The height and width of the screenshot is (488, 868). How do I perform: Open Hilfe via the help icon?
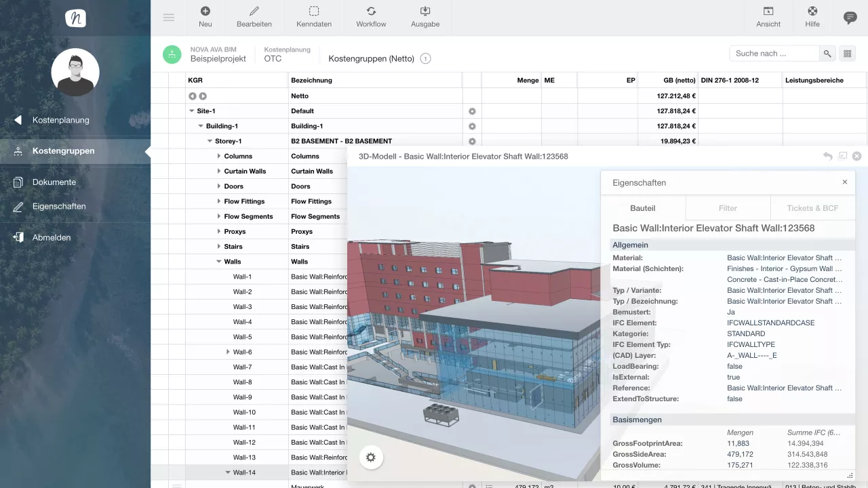[812, 10]
